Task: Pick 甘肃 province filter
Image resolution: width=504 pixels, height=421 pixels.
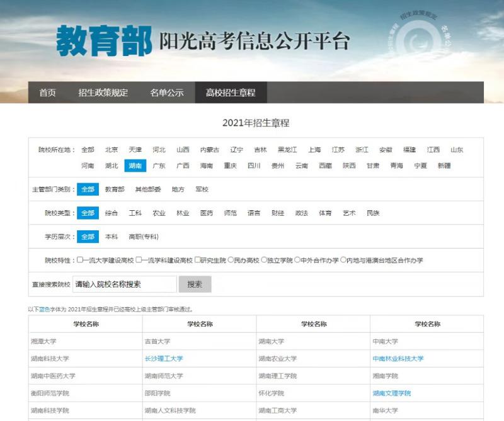Action: tap(373, 166)
